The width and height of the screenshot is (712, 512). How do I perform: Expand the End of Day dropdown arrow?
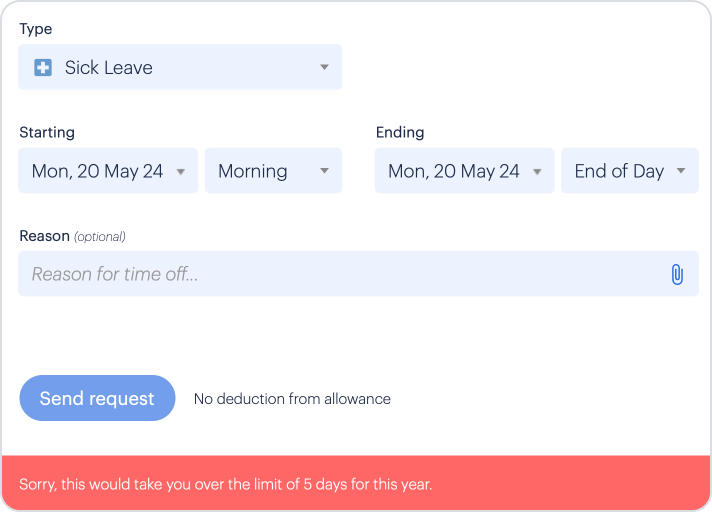pyautogui.click(x=681, y=171)
